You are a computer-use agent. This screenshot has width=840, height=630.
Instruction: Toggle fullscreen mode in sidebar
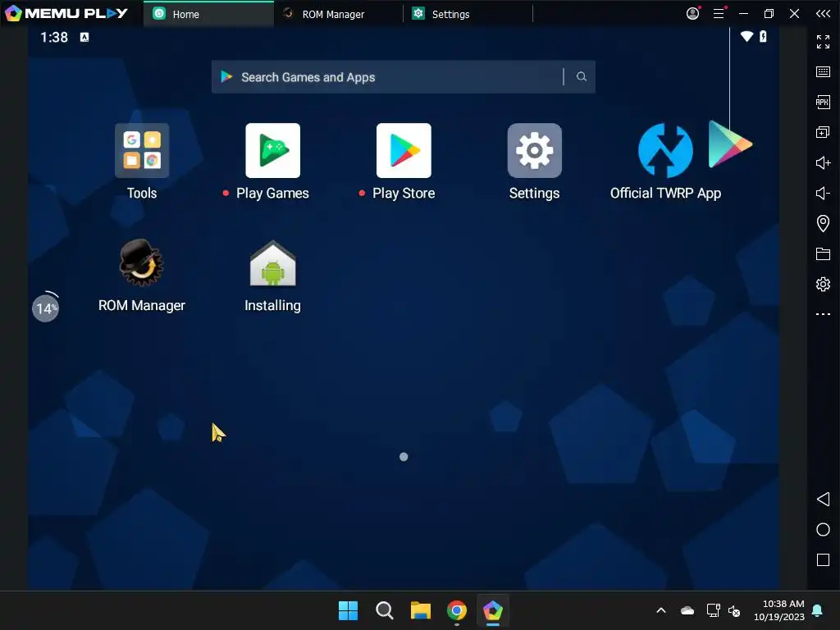click(x=823, y=41)
